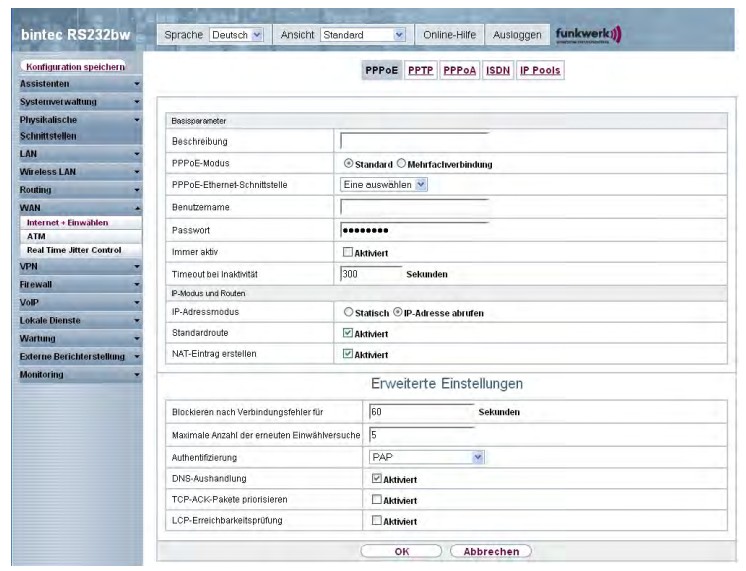This screenshot has height=571, width=746.
Task: Collapse the WAN menu
Action: tap(80, 208)
